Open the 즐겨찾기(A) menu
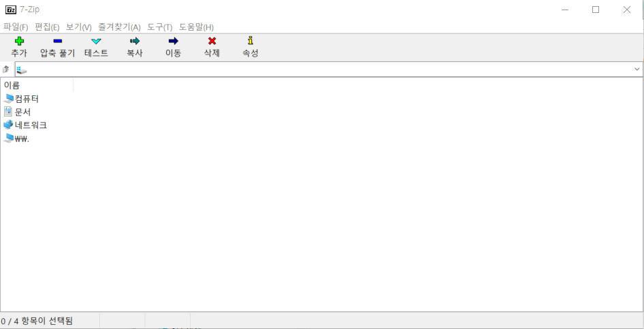The image size is (644, 329). pyautogui.click(x=120, y=27)
